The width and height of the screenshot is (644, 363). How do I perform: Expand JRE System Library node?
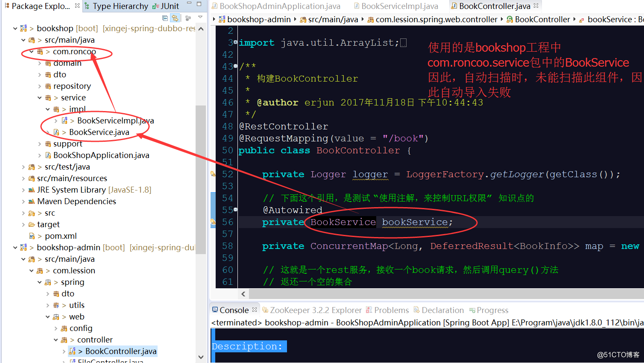tap(23, 190)
